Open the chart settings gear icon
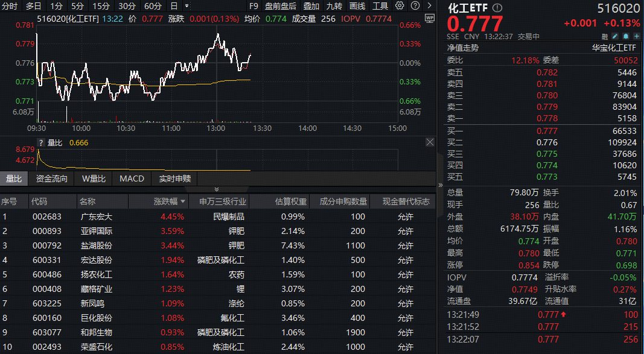Image resolution: width=644 pixels, height=354 pixels. 400,5
